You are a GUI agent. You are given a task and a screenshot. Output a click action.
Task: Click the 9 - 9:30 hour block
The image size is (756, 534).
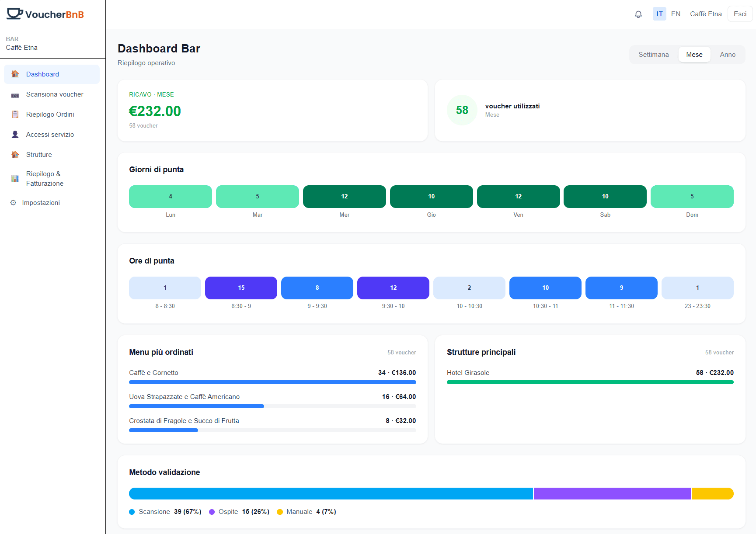(x=317, y=288)
